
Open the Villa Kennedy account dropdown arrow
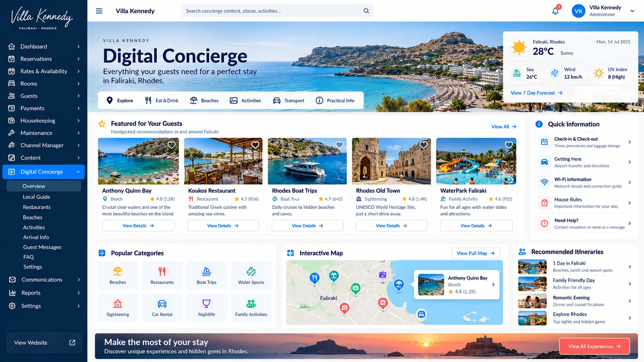tap(632, 11)
